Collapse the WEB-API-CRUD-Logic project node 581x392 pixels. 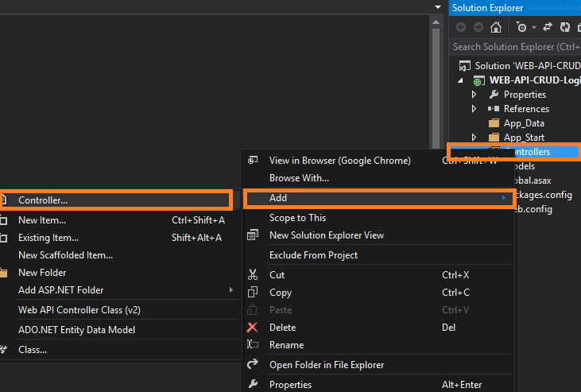point(461,80)
